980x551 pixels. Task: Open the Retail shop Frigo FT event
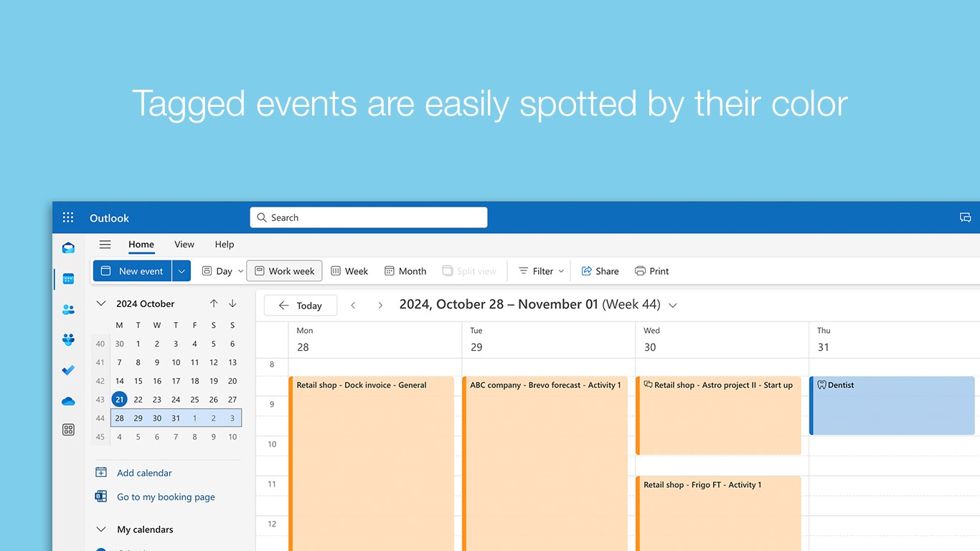[718, 513]
